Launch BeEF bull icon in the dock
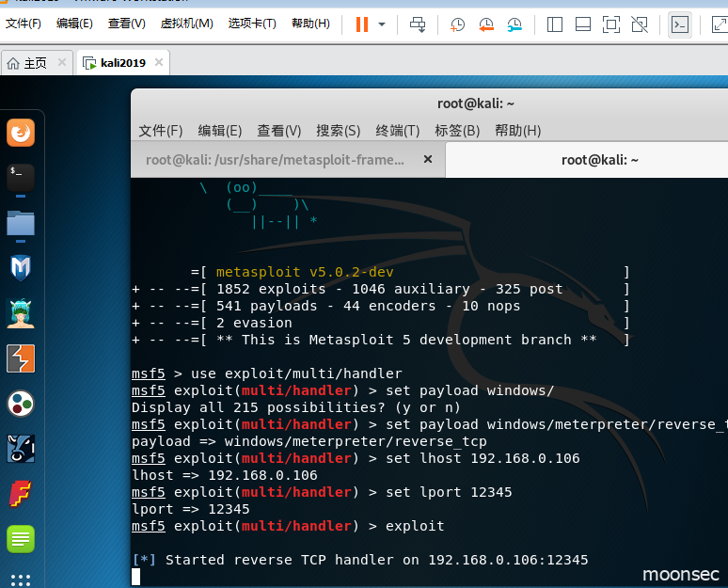This screenshot has height=588, width=728. pyautogui.click(x=21, y=449)
